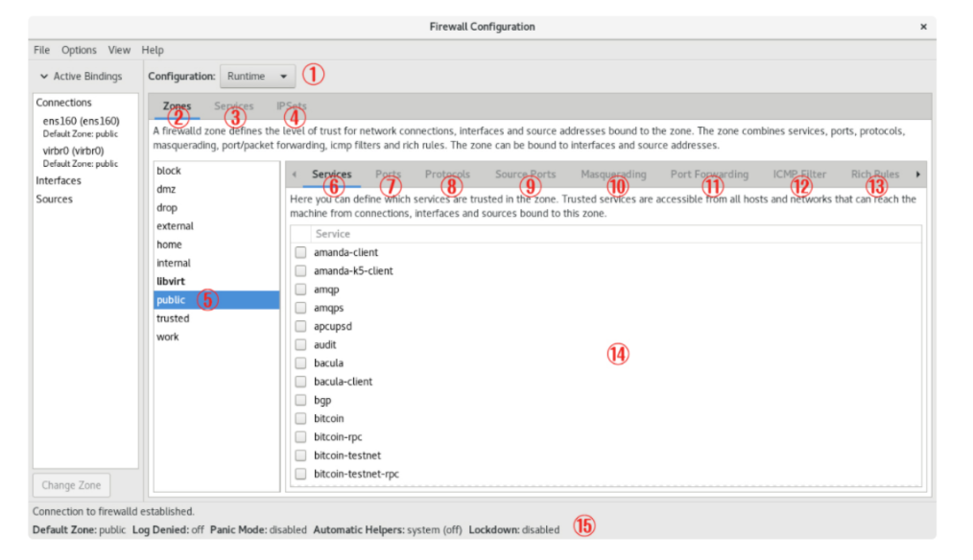The width and height of the screenshot is (973, 560).
Task: Click the Automatic Helpers status entry
Action: click(388, 529)
